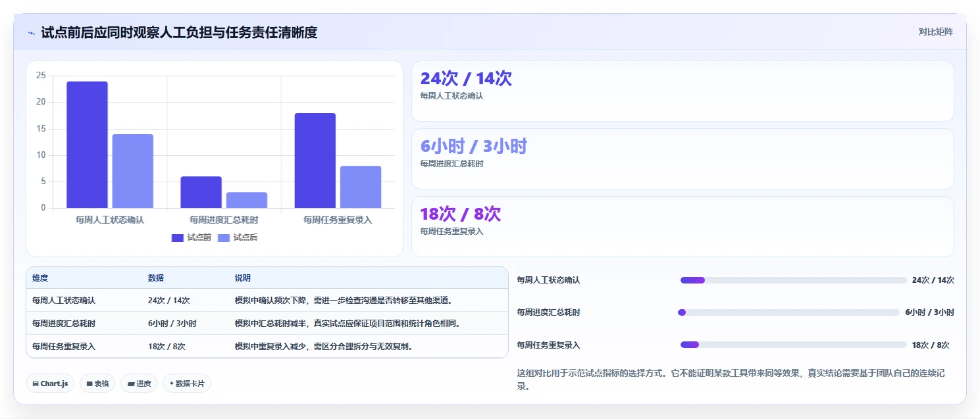Click the 对比矩阵 label in the header
Viewport: 980px width, 419px height.
tap(935, 32)
